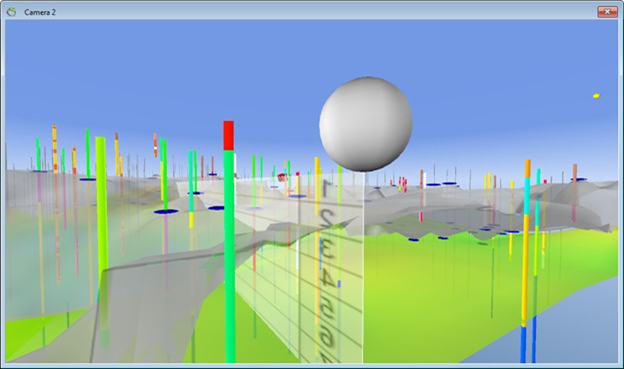Click the red top segment of the tall borehole
The width and height of the screenshot is (624, 369).
228,135
